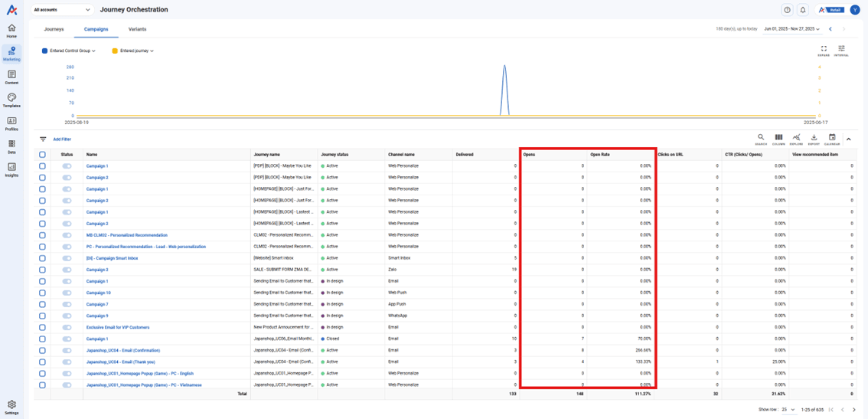Viewport: 868px width, 419px height.
Task: Switch to the Journeys tab
Action: (54, 29)
